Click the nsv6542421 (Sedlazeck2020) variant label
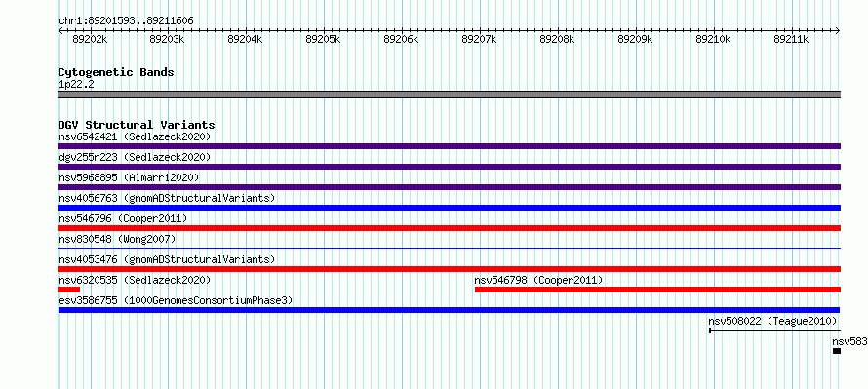This screenshot has width=868, height=389. tap(135, 136)
